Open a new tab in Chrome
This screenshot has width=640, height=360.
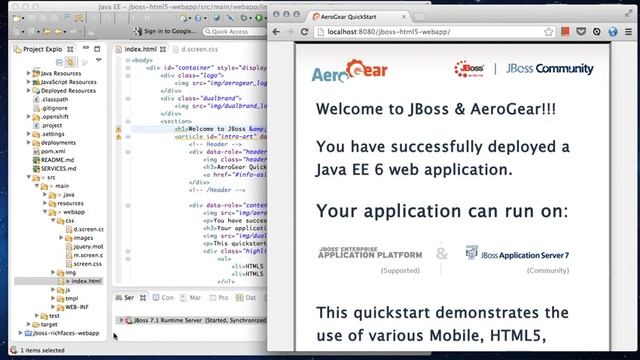point(420,17)
